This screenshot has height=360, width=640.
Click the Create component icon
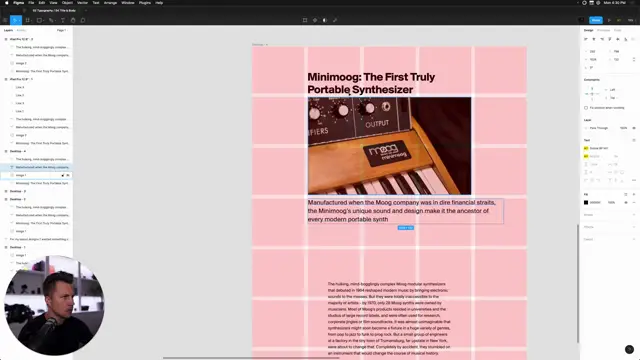(315, 20)
